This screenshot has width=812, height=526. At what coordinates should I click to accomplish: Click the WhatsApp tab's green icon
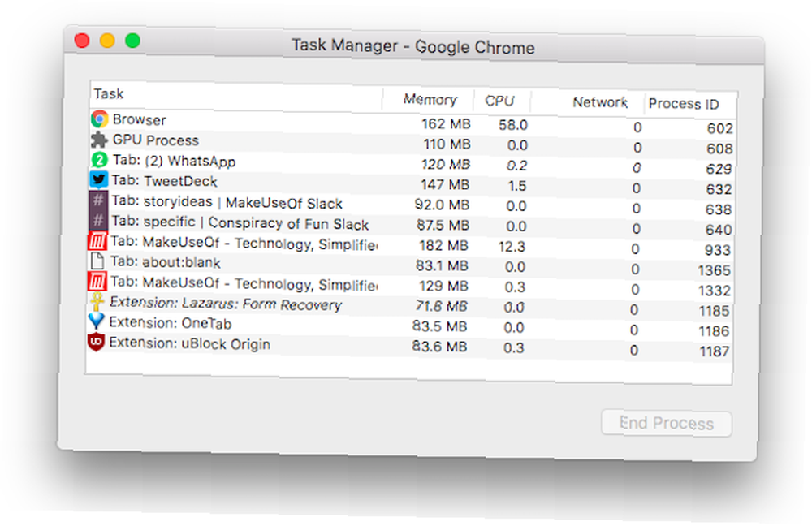[99, 160]
